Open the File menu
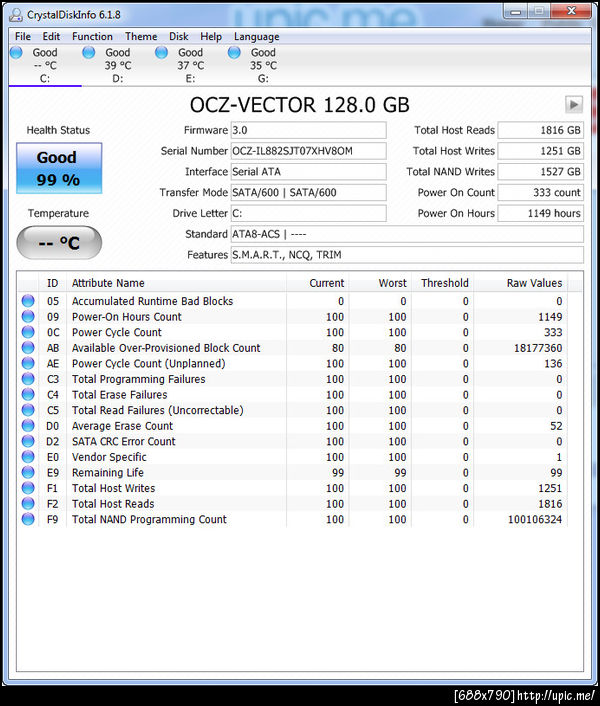The height and width of the screenshot is (706, 600). point(23,36)
